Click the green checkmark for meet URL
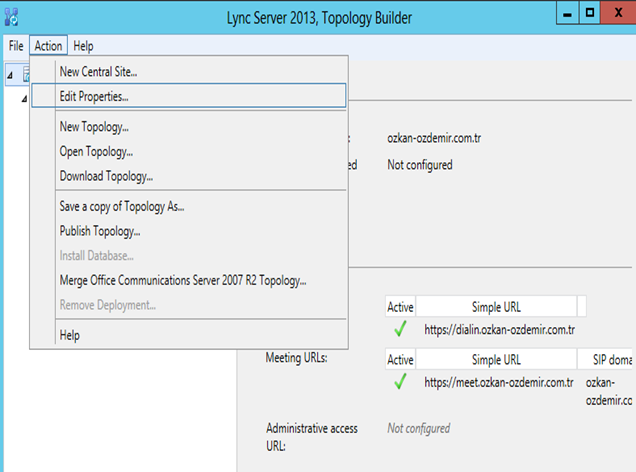636x472 pixels. click(400, 381)
